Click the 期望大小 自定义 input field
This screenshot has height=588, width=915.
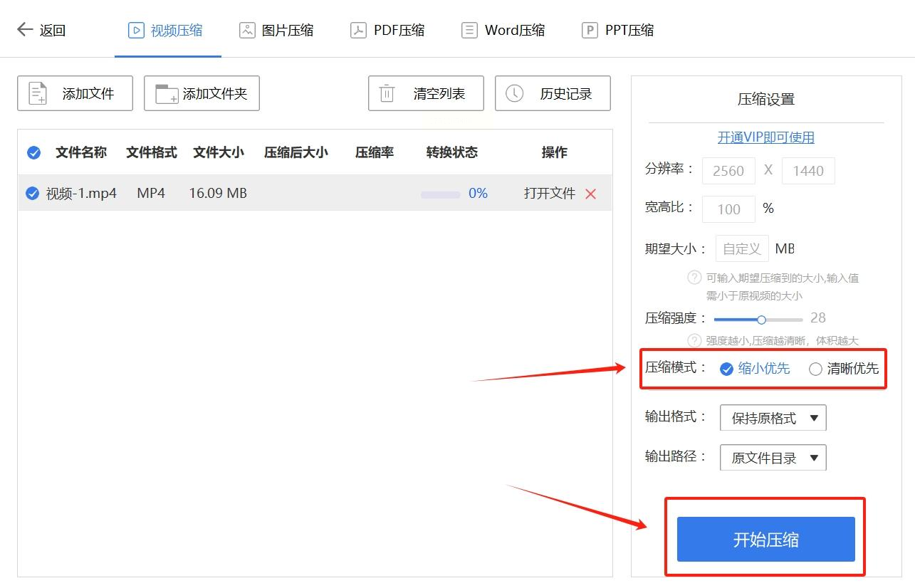pos(742,248)
